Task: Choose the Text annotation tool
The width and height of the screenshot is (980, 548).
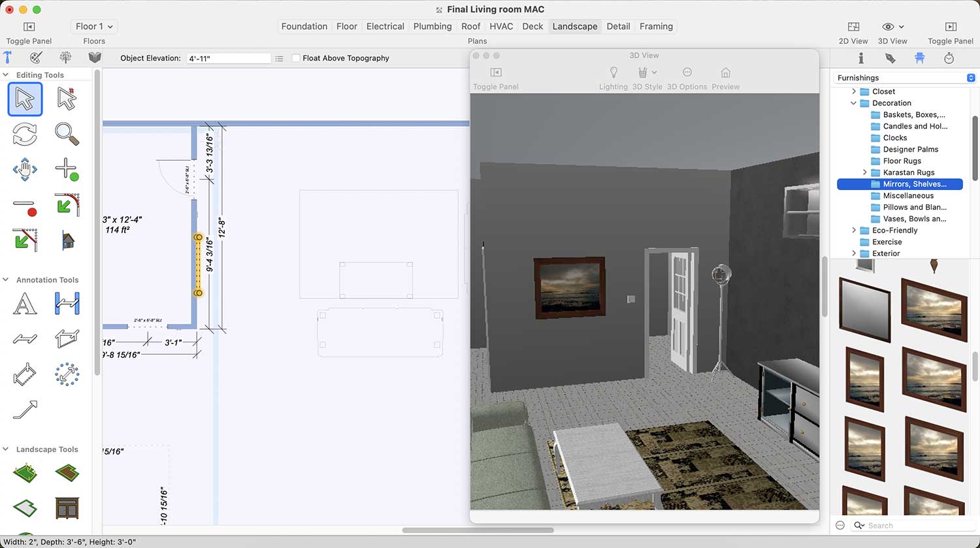Action: (25, 304)
